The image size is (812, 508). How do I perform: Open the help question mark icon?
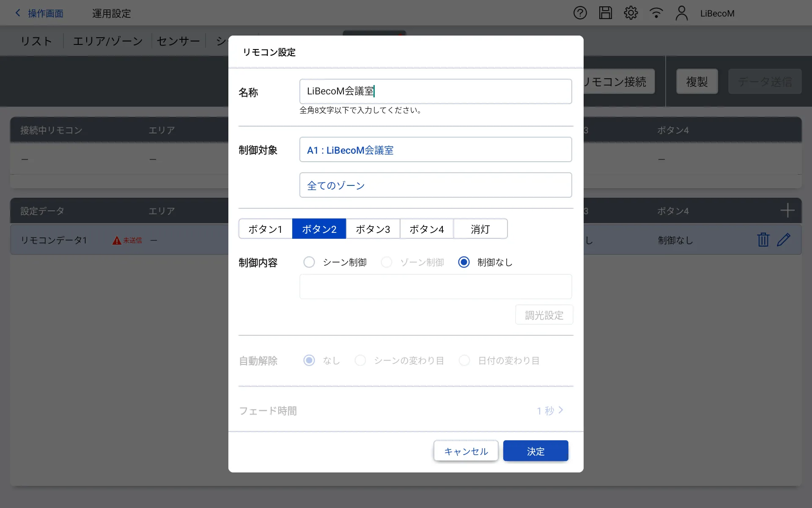[x=580, y=13]
